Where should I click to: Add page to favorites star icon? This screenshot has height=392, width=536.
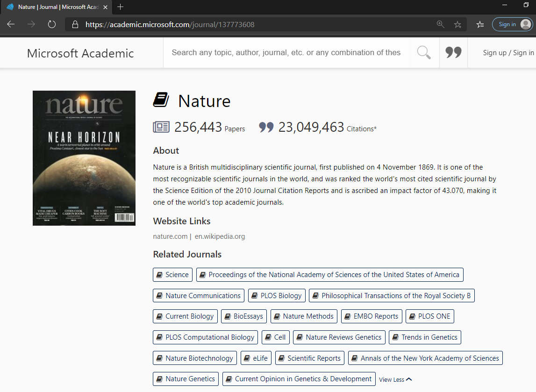457,24
